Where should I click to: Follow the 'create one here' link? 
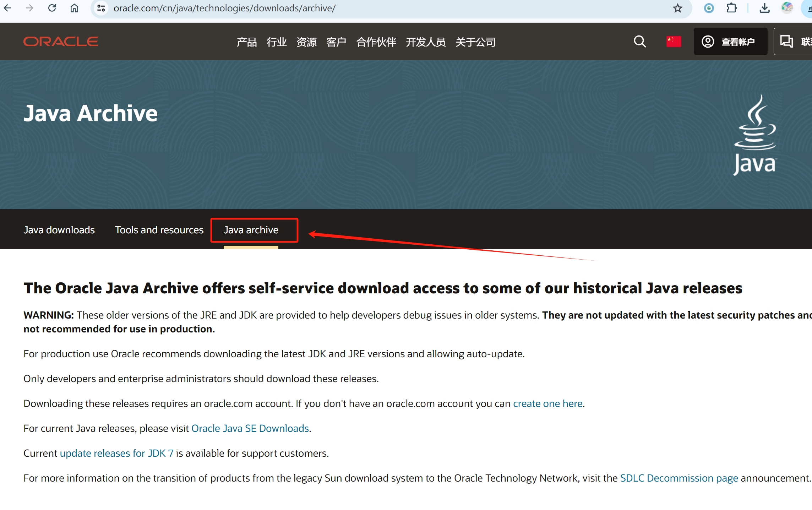click(547, 403)
